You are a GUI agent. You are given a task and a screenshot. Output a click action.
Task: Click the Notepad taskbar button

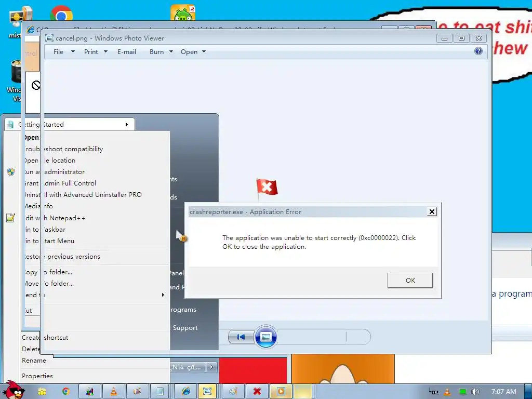[x=159, y=392]
